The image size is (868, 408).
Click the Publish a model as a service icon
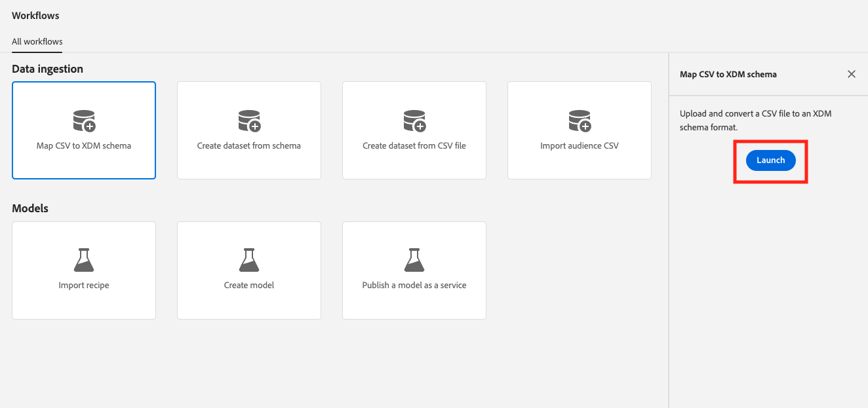click(414, 260)
